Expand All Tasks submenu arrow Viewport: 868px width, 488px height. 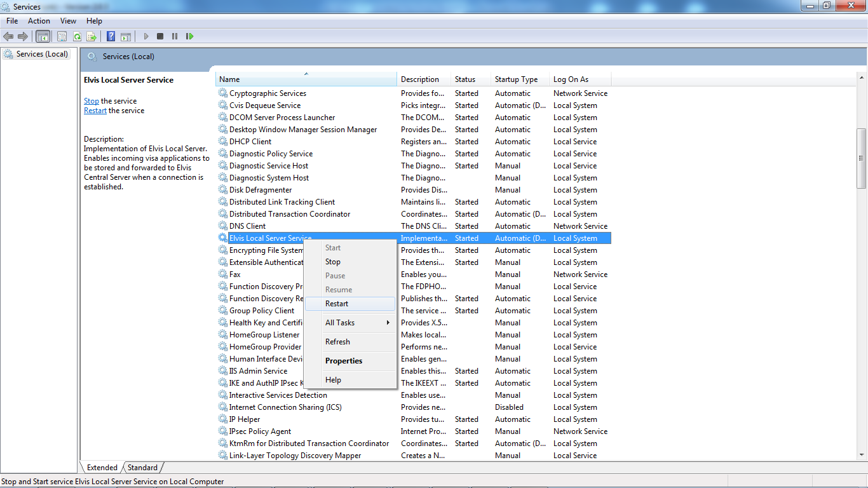tap(388, 323)
